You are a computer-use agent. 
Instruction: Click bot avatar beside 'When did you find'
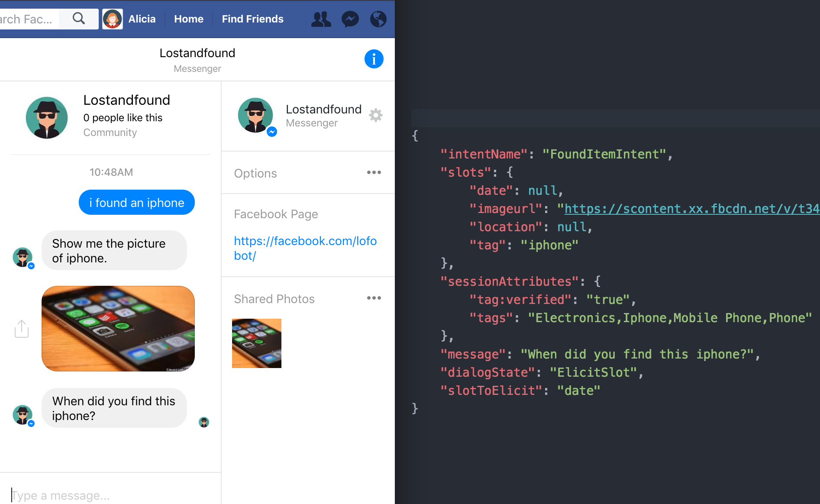pyautogui.click(x=23, y=415)
